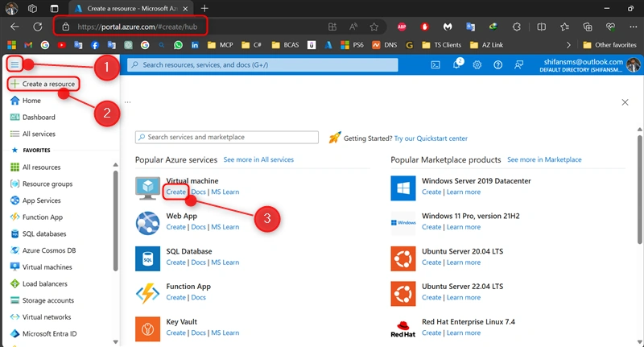The height and width of the screenshot is (347, 644).
Task: Open portal settings gear
Action: coord(477,65)
